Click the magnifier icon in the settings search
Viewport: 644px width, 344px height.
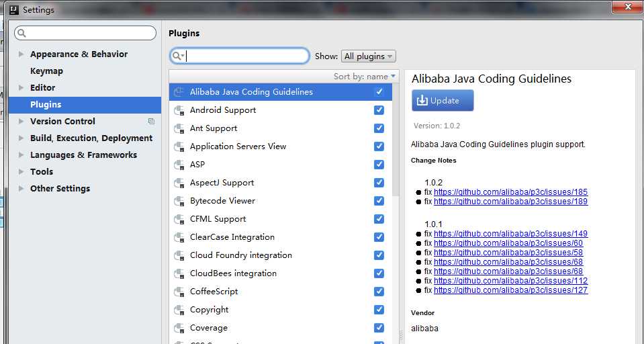(21, 34)
